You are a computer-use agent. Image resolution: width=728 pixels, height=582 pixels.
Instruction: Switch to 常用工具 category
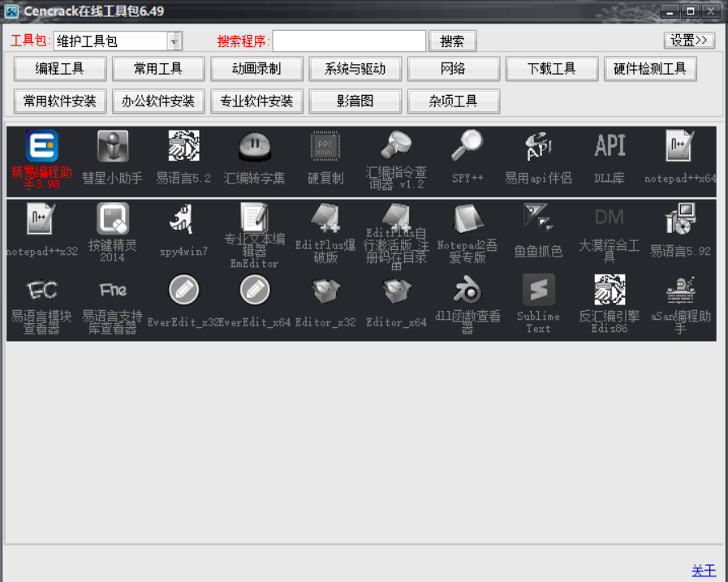click(158, 69)
